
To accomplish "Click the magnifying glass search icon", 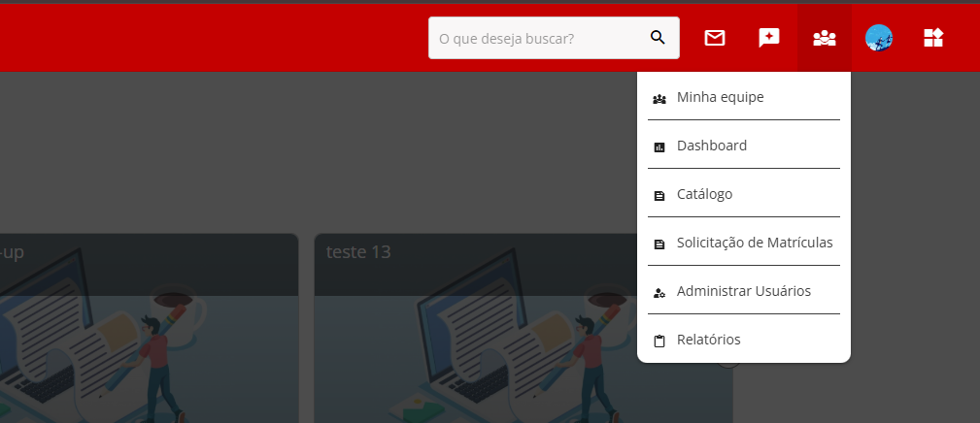I will pos(658,38).
